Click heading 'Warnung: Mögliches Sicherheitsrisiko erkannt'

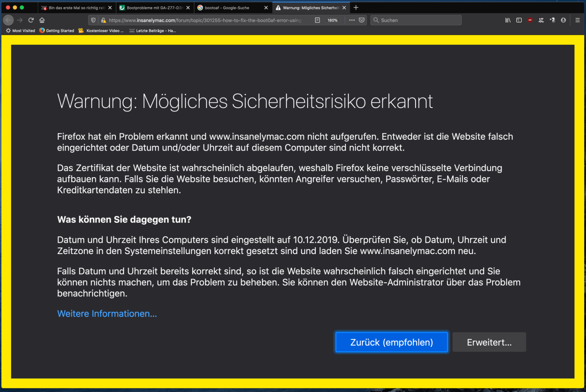(245, 101)
